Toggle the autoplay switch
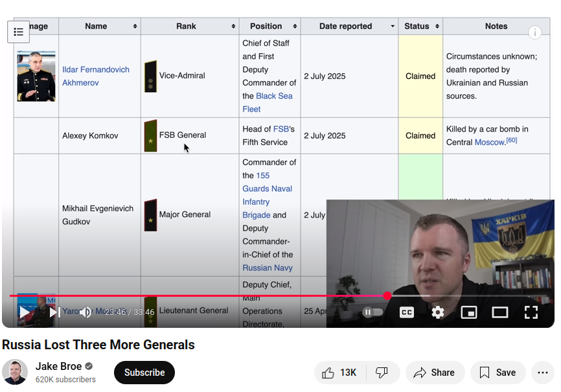 [x=372, y=312]
